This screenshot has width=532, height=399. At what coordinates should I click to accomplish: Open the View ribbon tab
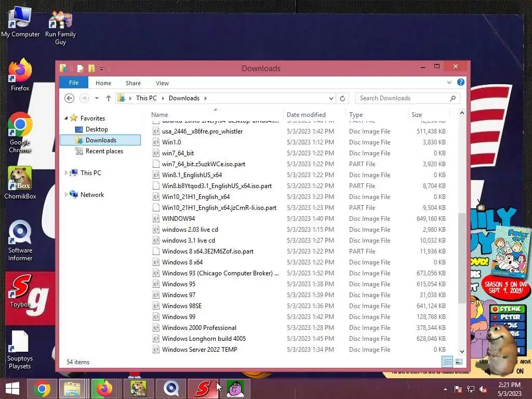[162, 83]
